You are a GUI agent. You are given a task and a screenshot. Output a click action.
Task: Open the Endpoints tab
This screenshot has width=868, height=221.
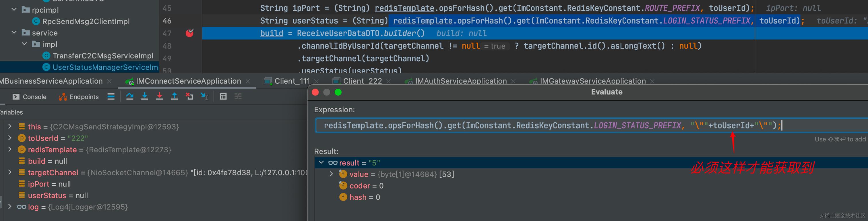pos(79,97)
